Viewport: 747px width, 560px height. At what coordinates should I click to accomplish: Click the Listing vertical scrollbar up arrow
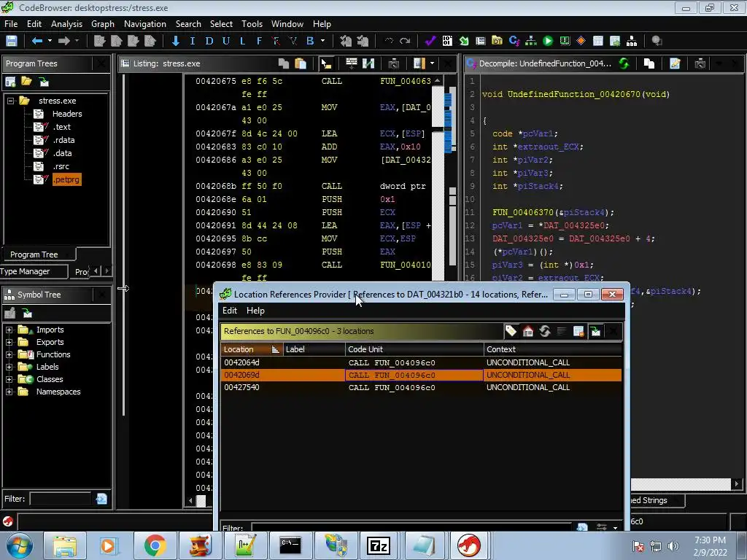point(438,81)
